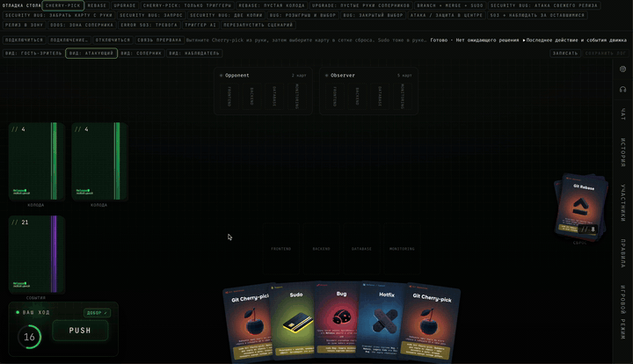Open the УЧАСТНИКИ sidebar tab
The height and width of the screenshot is (364, 633).
coord(622,203)
